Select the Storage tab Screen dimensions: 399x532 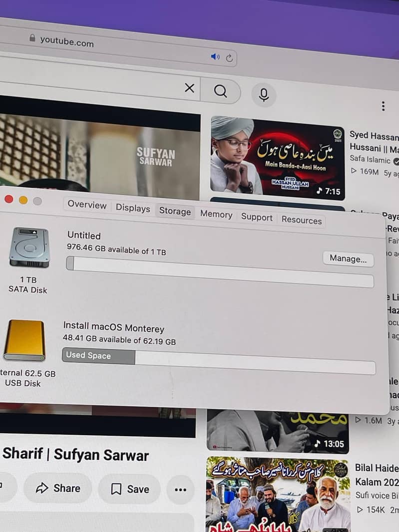175,211
